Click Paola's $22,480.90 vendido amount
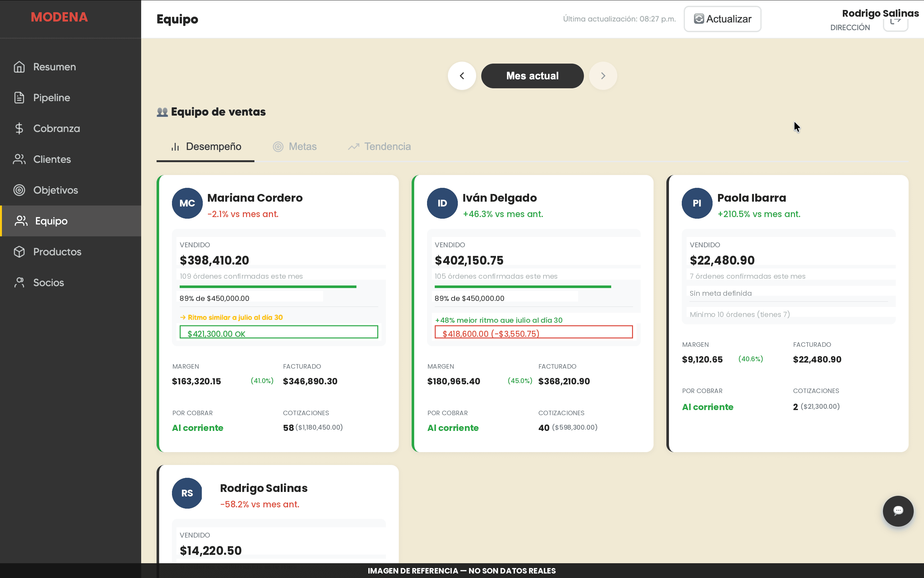This screenshot has height=578, width=924. pyautogui.click(x=722, y=261)
